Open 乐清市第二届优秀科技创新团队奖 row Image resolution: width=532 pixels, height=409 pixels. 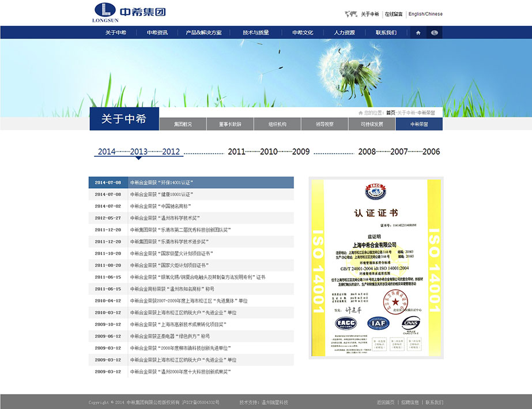coord(191,230)
